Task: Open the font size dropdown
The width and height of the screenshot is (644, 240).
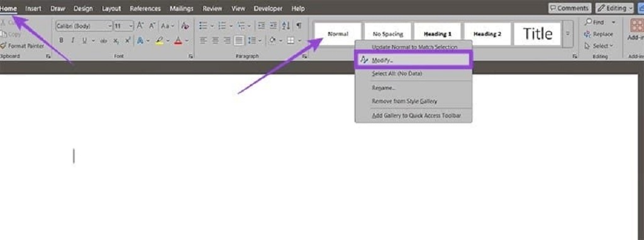Action: pos(131,26)
